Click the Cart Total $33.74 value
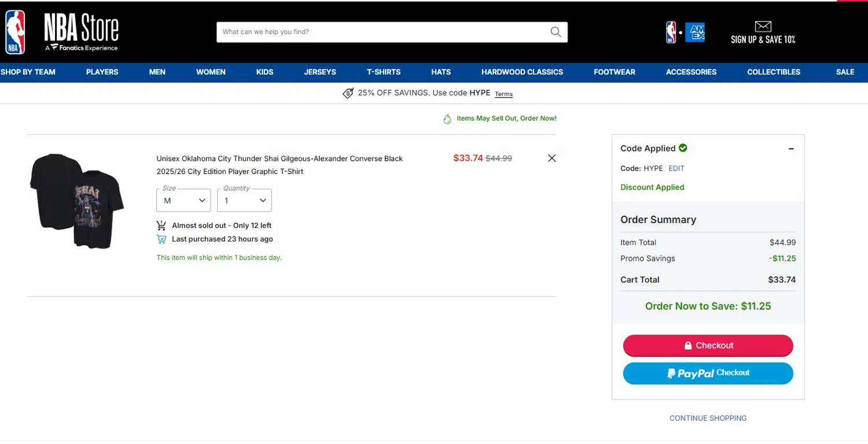 tap(782, 279)
